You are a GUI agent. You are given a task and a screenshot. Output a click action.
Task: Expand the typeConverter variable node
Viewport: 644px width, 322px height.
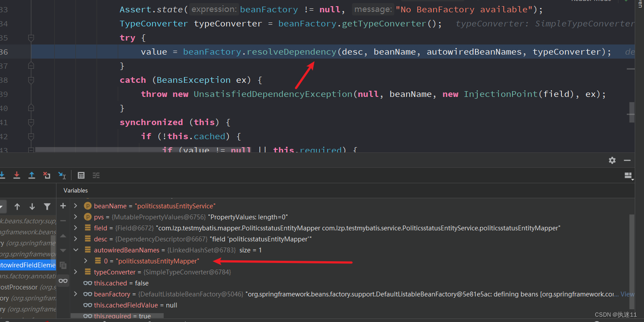point(75,272)
